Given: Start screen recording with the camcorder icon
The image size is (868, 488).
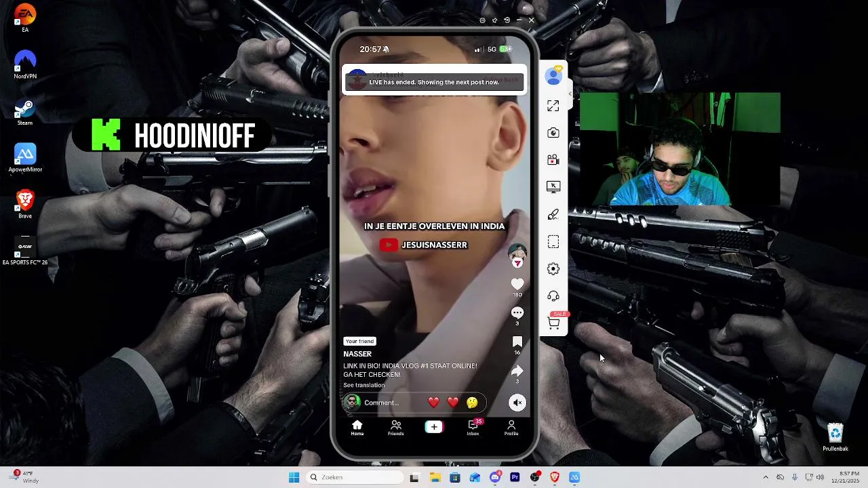Looking at the screenshot, I should point(553,160).
